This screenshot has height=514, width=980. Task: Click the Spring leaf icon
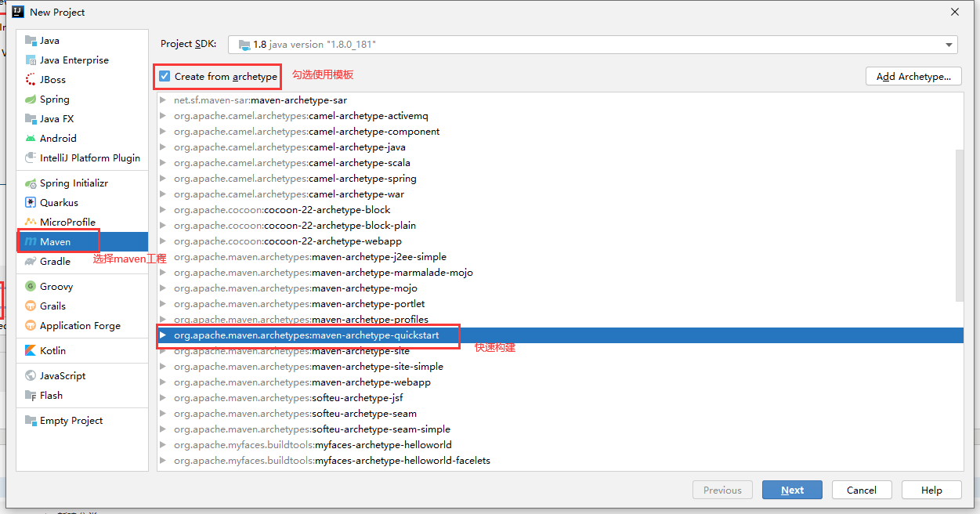point(31,100)
